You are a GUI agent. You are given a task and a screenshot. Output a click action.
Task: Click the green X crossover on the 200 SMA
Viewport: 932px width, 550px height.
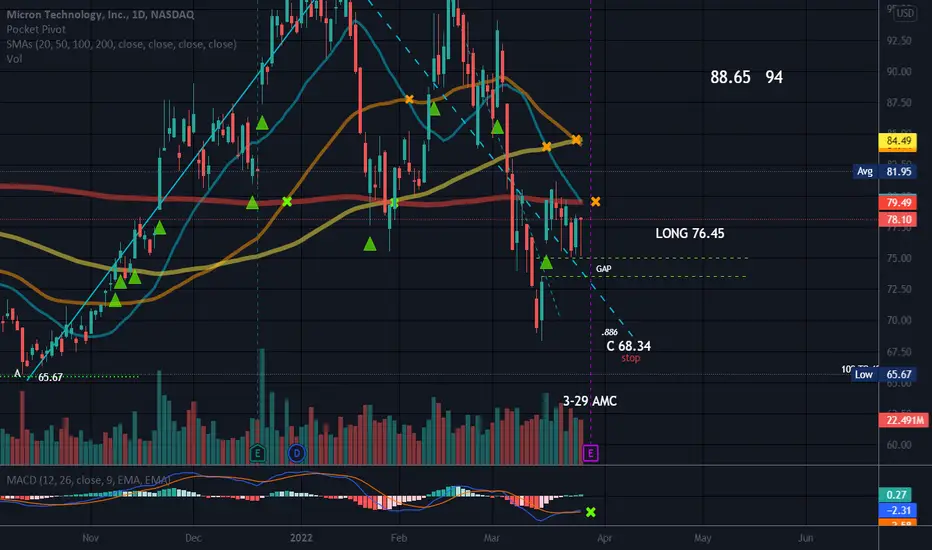[286, 202]
